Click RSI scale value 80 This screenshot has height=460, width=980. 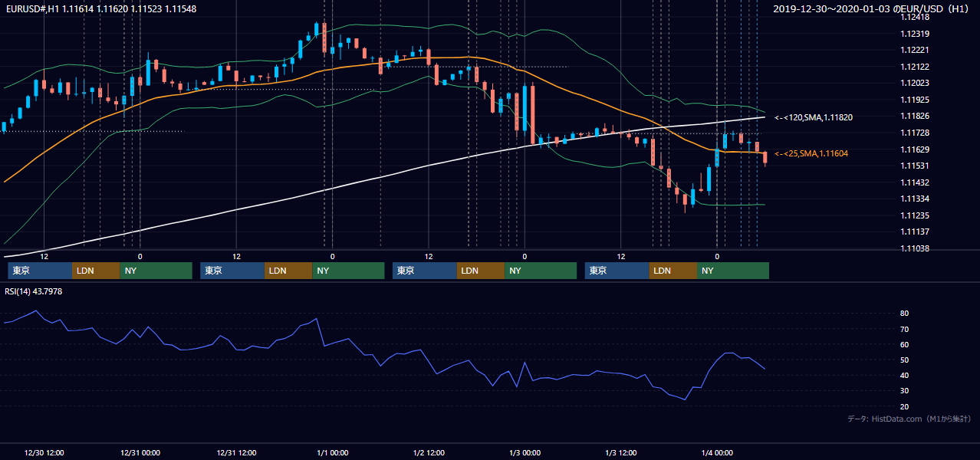click(905, 314)
